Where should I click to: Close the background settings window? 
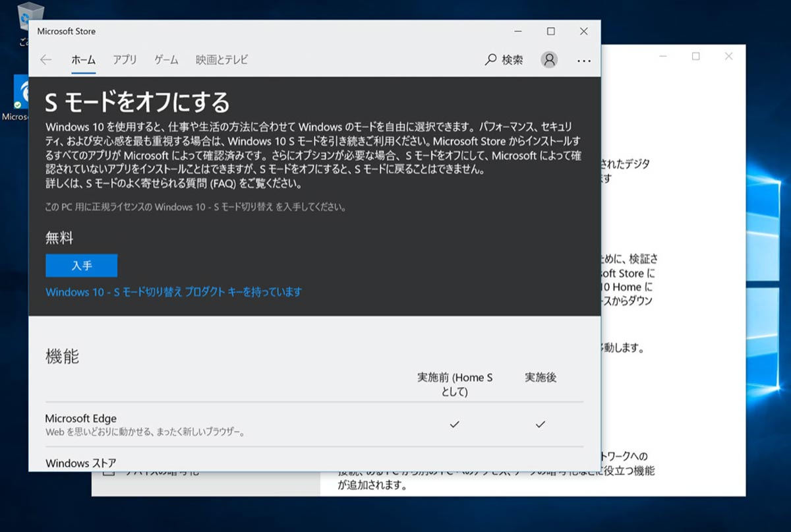tap(728, 57)
